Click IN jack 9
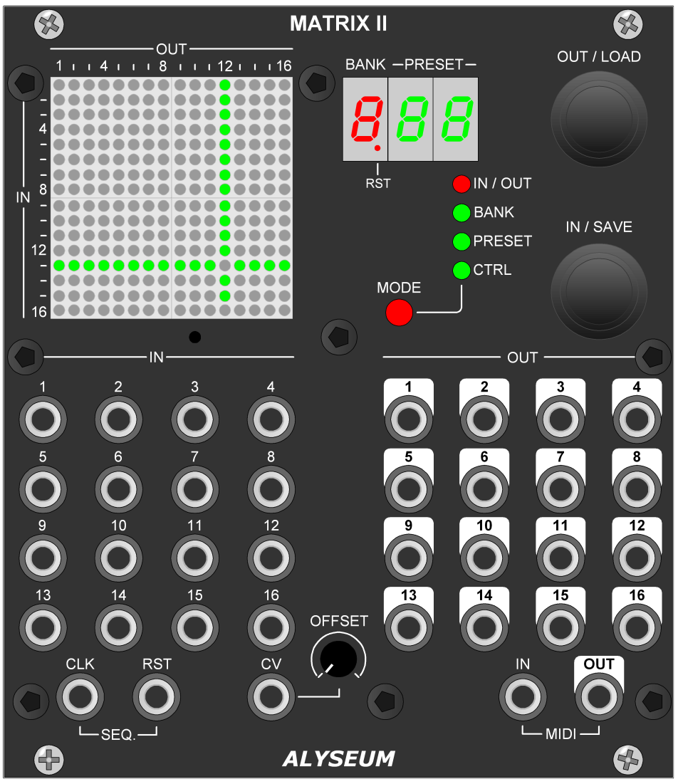Screen dimensions: 678x784 [x=43, y=558]
